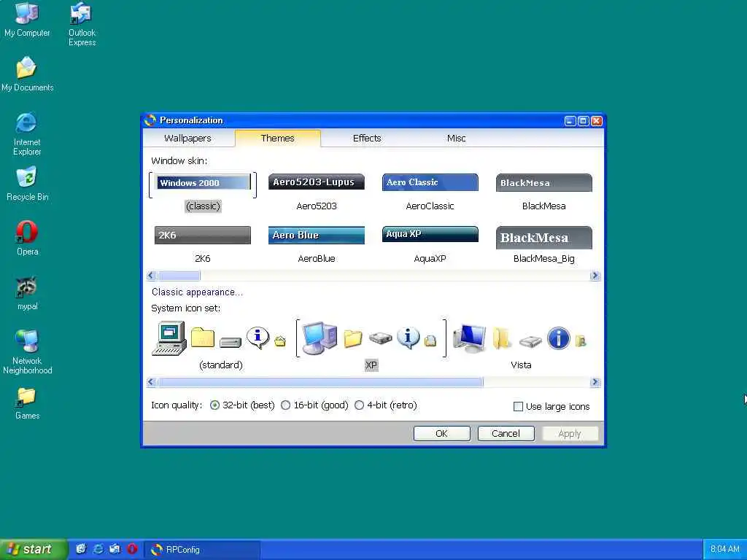Open My Computer desktop icon
Screen dimensions: 747x560
click(27, 19)
